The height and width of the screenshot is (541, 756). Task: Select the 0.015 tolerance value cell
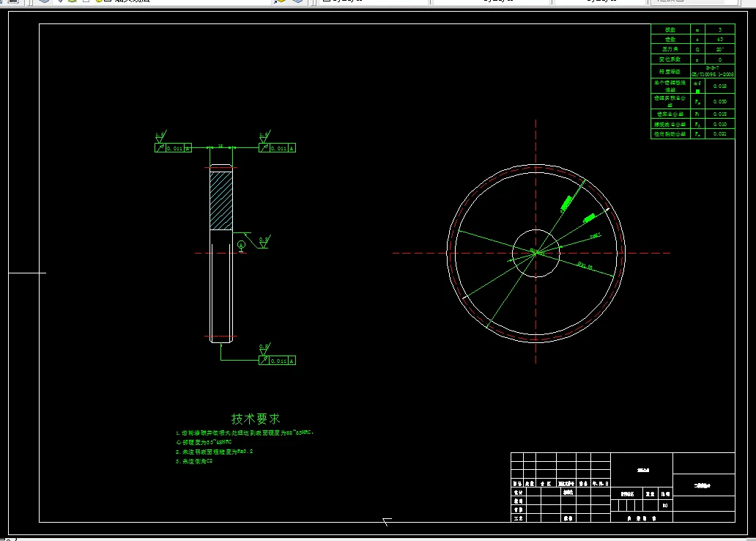pos(720,114)
